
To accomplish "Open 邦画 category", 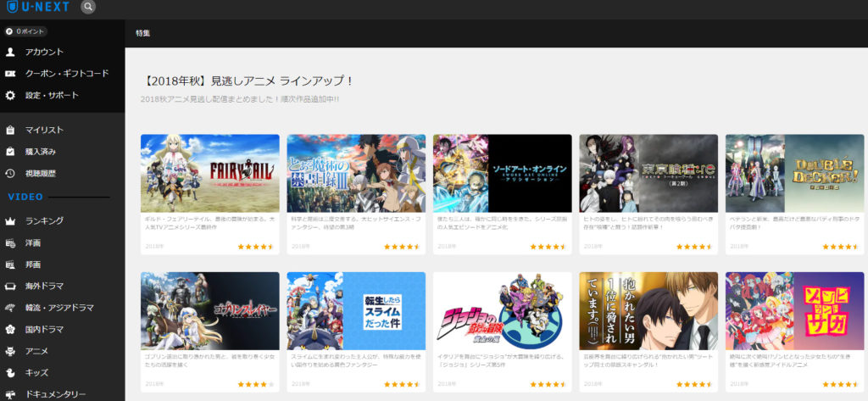I will coord(33,265).
